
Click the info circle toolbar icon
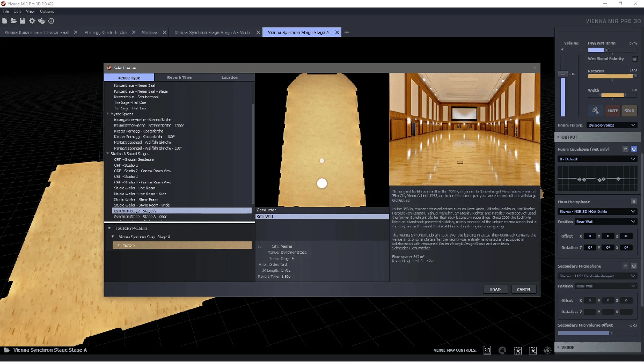(x=52, y=21)
